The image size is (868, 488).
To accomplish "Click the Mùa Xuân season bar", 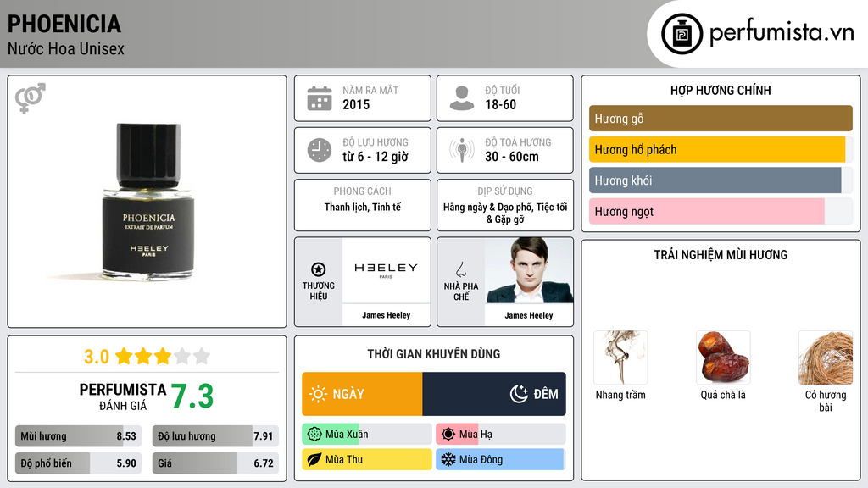I will point(367,435).
